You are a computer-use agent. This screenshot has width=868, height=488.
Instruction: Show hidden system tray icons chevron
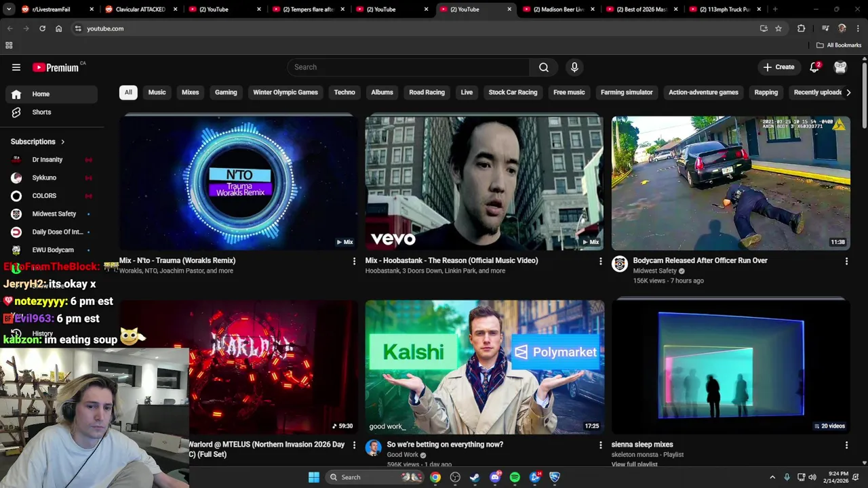(772, 477)
